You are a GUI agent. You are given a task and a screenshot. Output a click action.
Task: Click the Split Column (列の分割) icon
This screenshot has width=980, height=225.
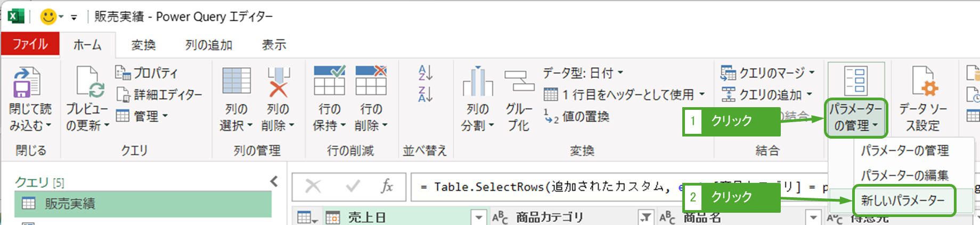coord(478,83)
